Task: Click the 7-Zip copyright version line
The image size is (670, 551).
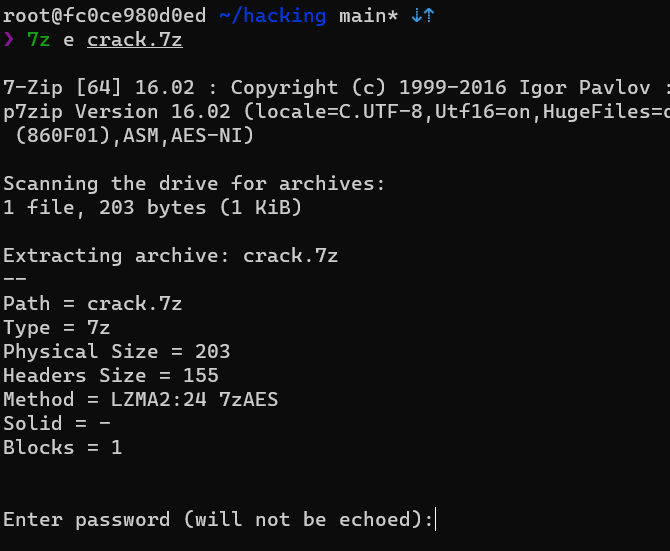Action: pos(335,88)
